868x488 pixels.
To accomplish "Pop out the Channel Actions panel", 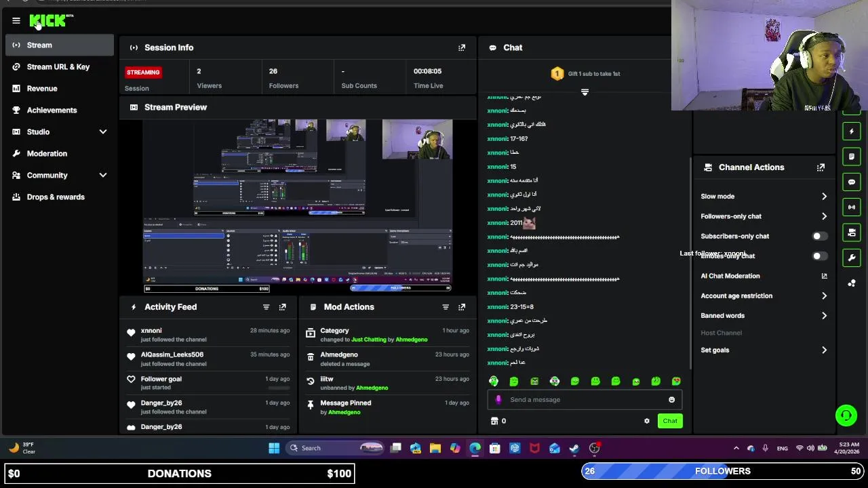I will coord(821,167).
